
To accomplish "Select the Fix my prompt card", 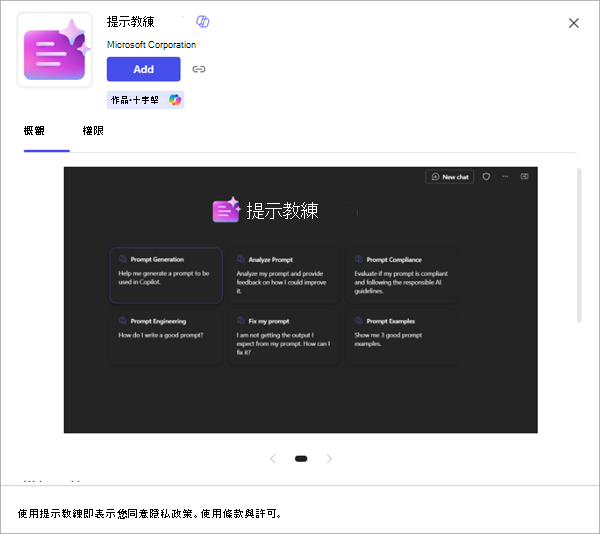I will pyautogui.click(x=284, y=337).
